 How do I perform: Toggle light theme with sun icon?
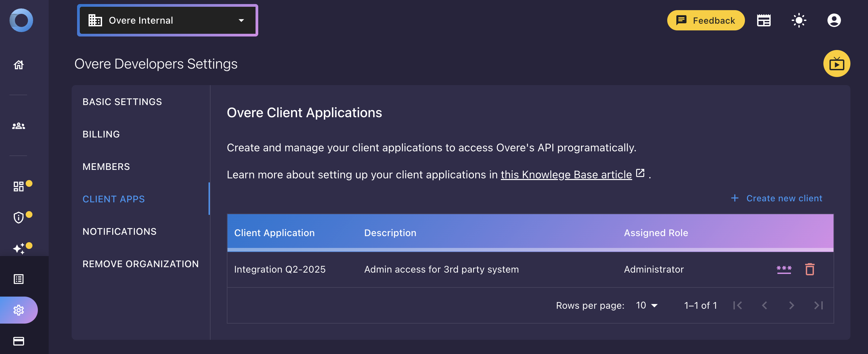coord(799,20)
